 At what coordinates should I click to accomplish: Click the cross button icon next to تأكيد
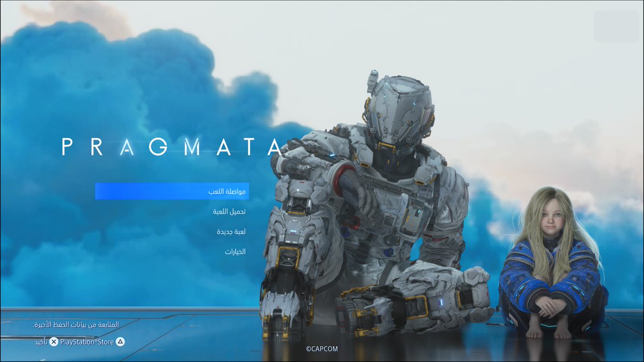[54, 342]
